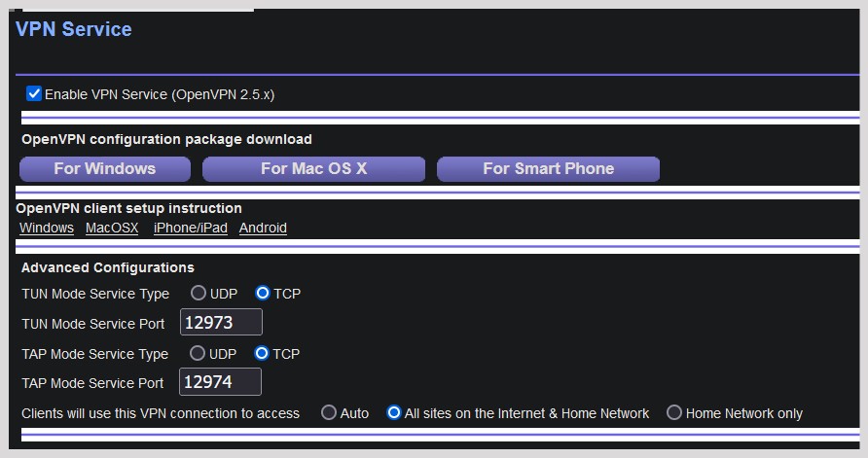
Task: Download OpenVPN package For Mac OS X
Action: (313, 169)
